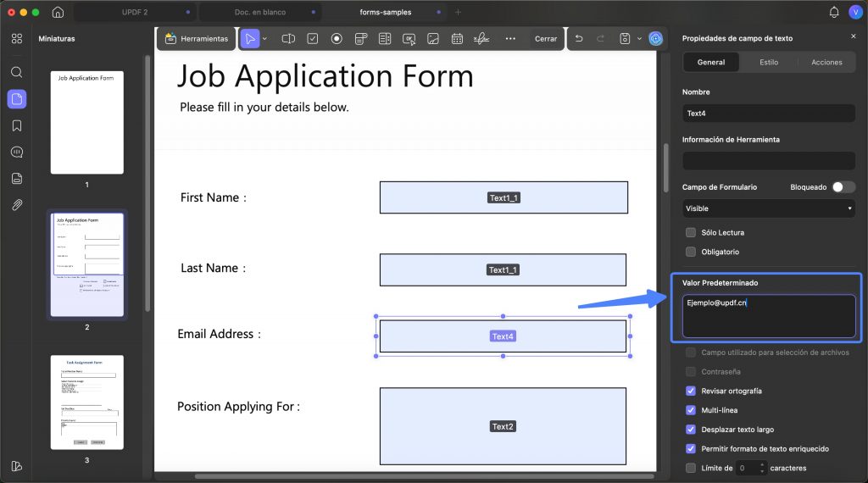Click the Cerrar button
Viewport: 868px width, 483px height.
546,39
